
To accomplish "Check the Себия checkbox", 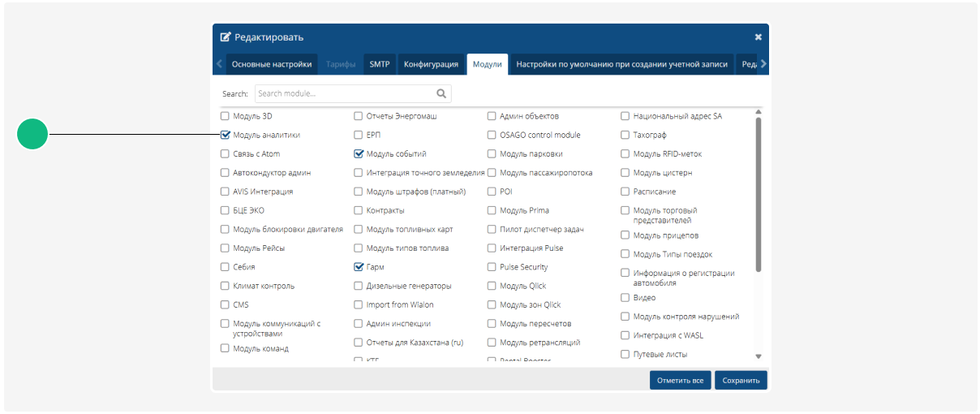I will pos(226,266).
